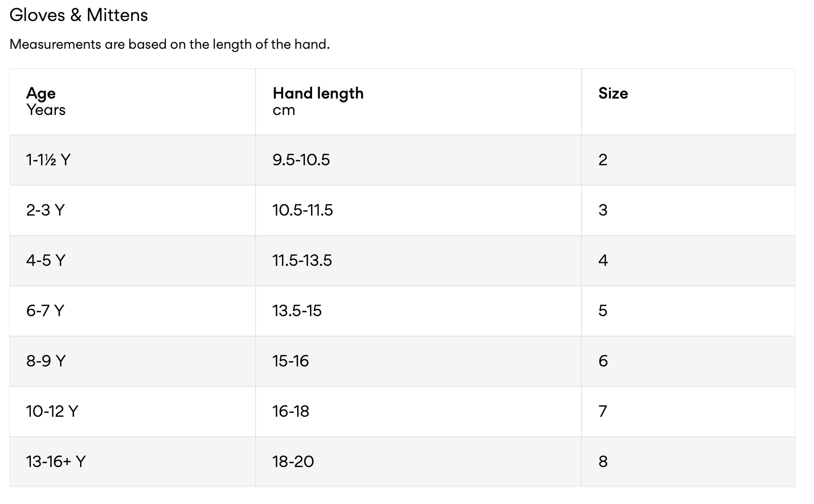
Task: Click the 13-16+ Y age cell
Action: pos(132,462)
